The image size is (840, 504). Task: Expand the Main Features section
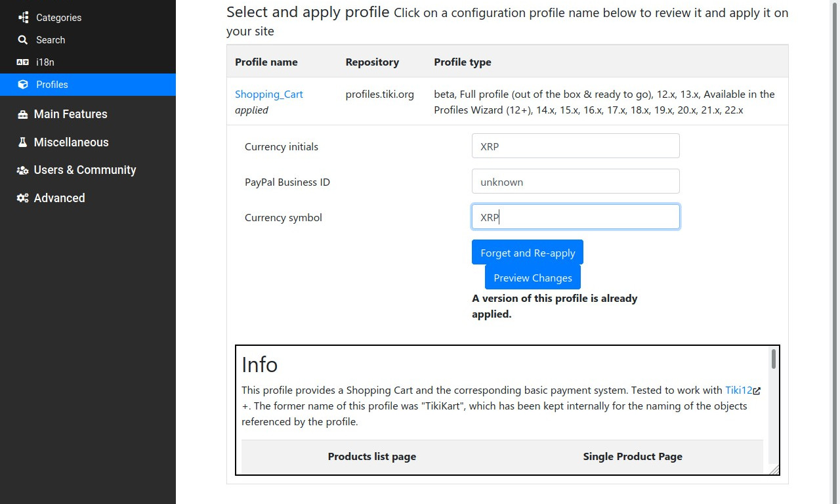pyautogui.click(x=88, y=114)
